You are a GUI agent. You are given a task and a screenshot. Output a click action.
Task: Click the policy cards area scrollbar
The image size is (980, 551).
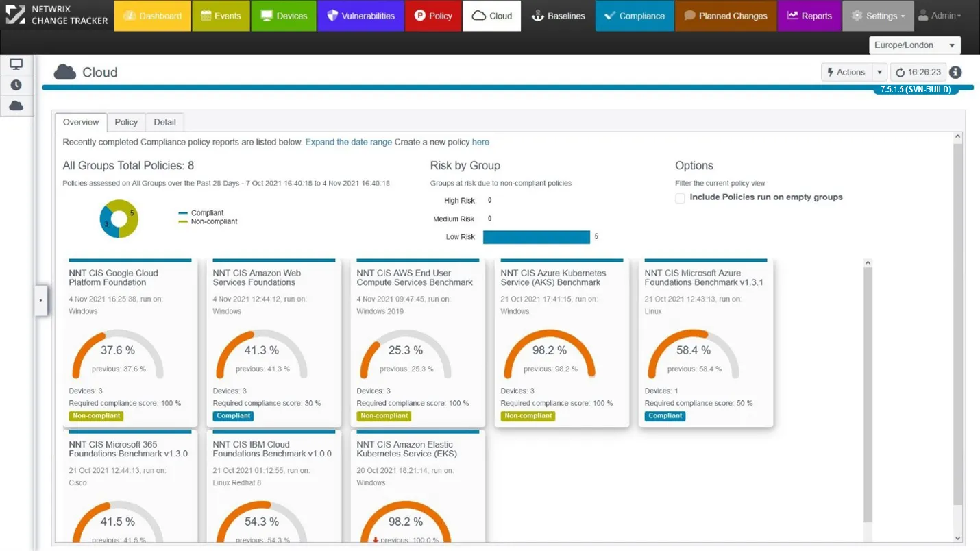pos(868,395)
